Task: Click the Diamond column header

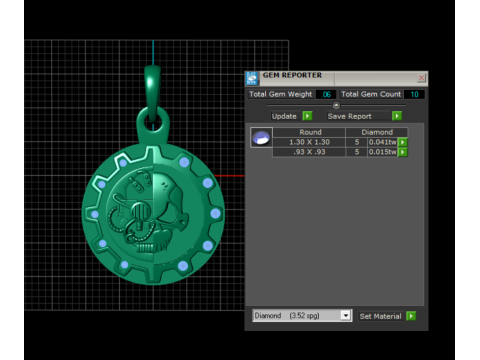Action: pyautogui.click(x=377, y=132)
